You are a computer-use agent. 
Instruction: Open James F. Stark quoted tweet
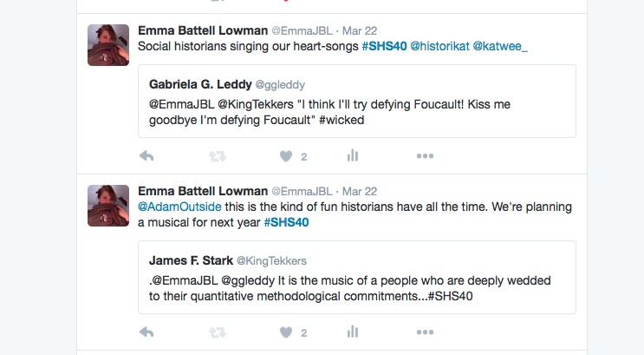click(357, 277)
